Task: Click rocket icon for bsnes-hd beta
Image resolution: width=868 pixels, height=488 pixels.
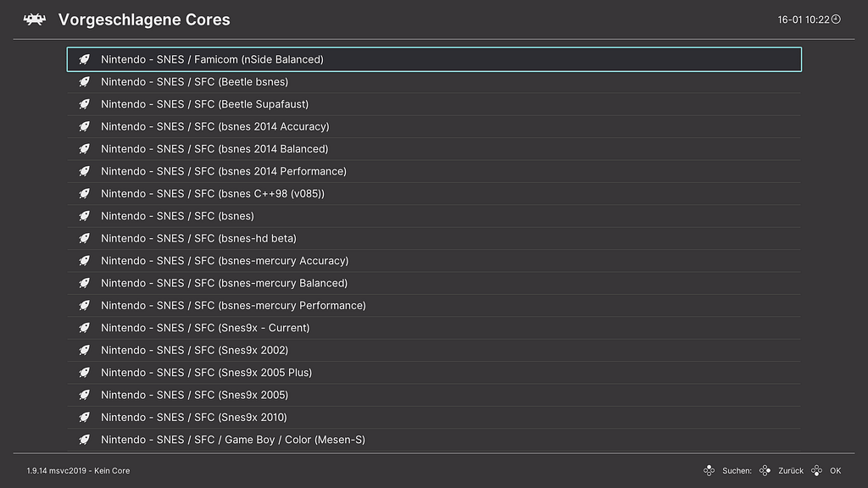Action: (x=84, y=238)
